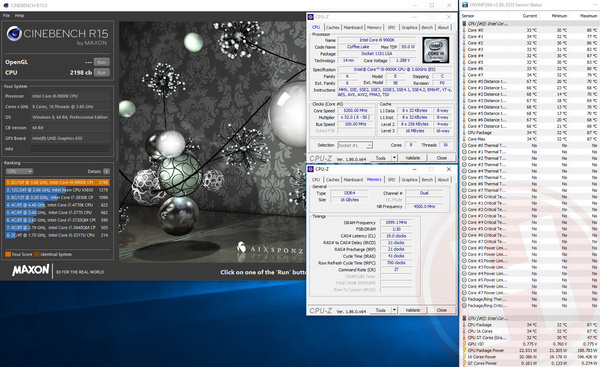Viewport: 600px width, 367px height.
Task: Click the Intel Core i9 badge in CPU-Z
Action: (x=435, y=50)
